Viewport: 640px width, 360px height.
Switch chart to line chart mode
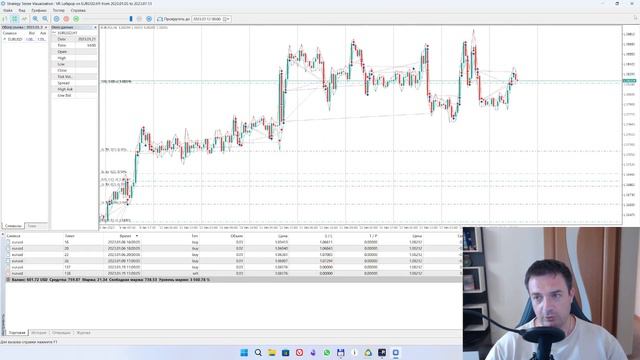[x=24, y=19]
